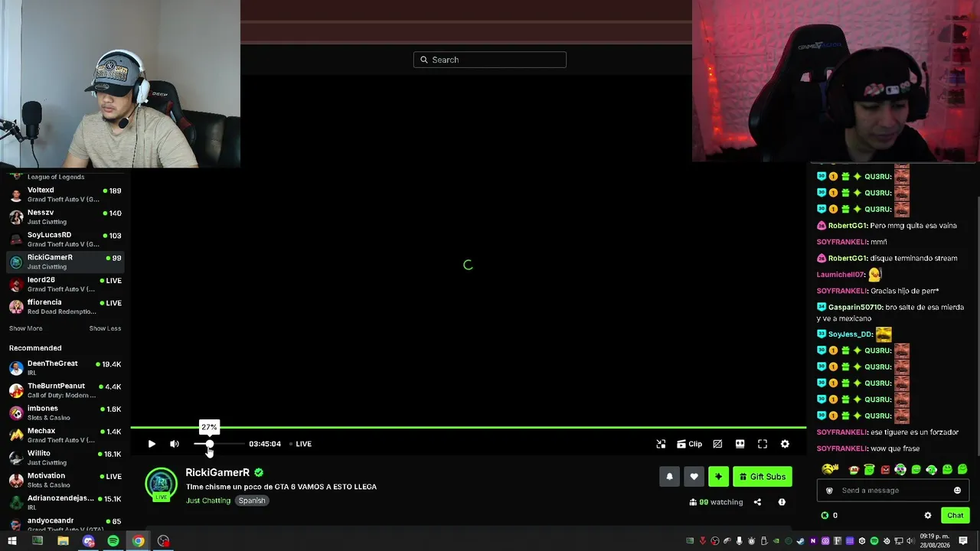Insert the red angry square emote
This screenshot has height=551, width=980.
[x=885, y=469]
